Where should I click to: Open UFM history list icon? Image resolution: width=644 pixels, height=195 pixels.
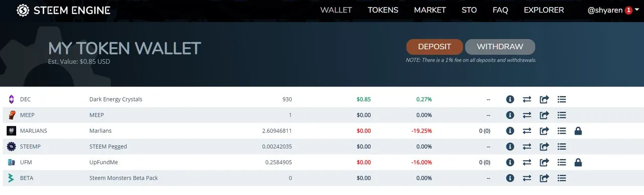[x=562, y=162]
